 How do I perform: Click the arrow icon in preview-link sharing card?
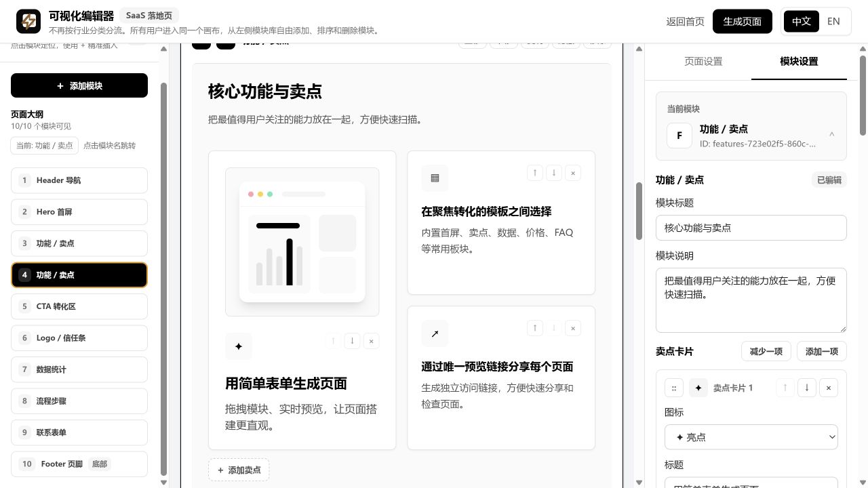click(x=435, y=333)
